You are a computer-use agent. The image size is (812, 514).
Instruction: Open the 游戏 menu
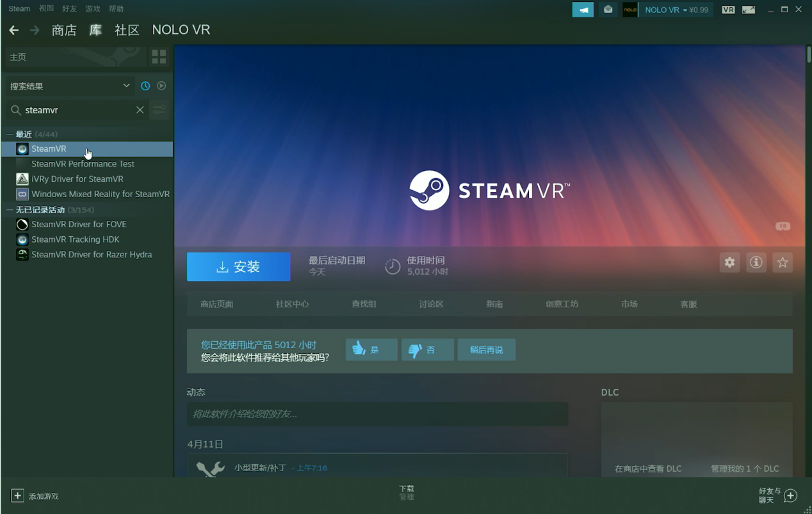[x=93, y=9]
